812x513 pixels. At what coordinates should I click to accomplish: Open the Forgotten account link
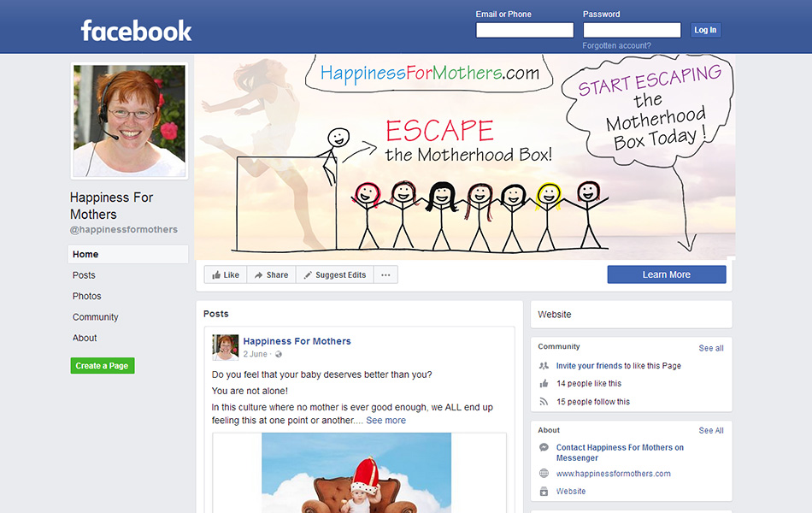(616, 45)
